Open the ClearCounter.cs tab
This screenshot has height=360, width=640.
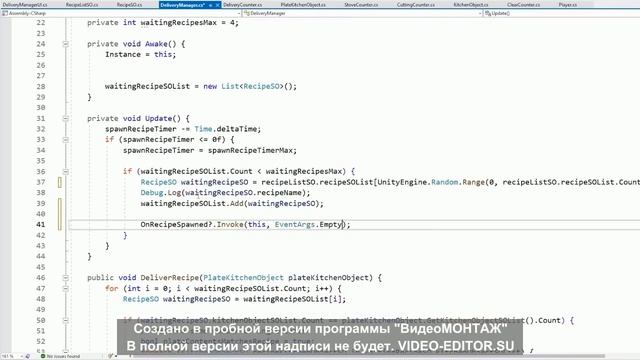(523, 5)
